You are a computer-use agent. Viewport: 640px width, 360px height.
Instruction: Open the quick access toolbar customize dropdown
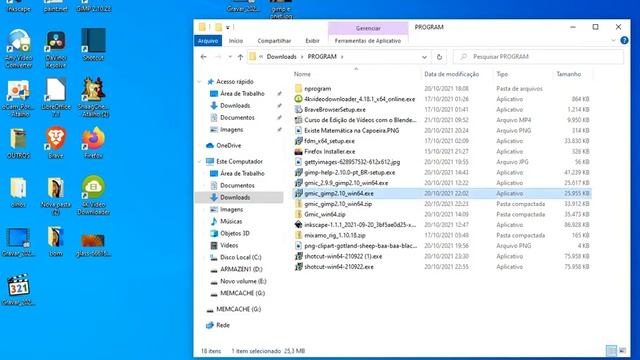228,27
